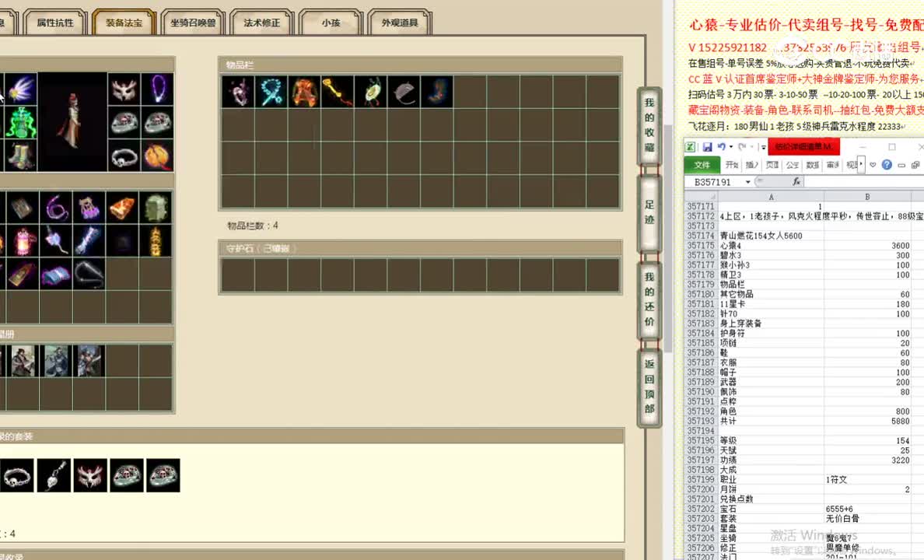Click the insert function fx icon
This screenshot has width=924, height=560.
click(x=796, y=180)
